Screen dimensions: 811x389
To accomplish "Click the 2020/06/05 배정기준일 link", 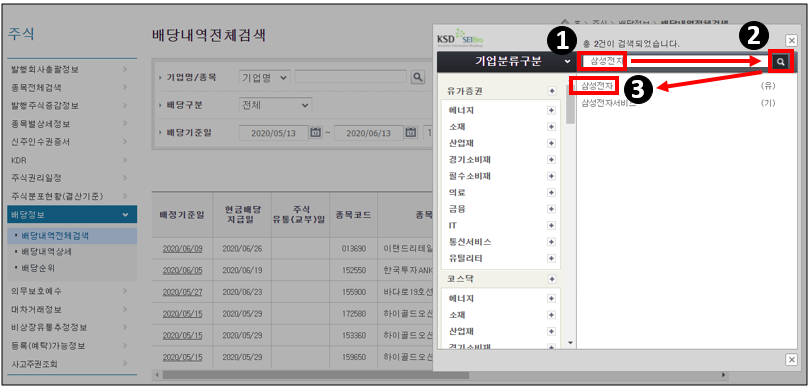I will tap(182, 270).
